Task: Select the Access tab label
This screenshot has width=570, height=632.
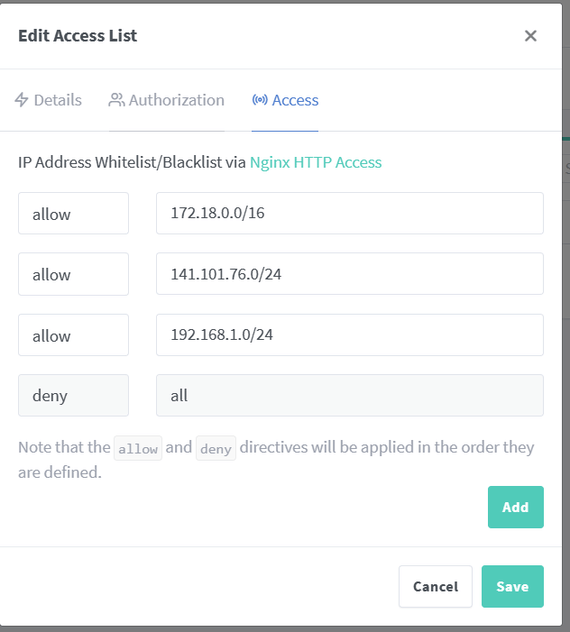Action: tap(295, 100)
